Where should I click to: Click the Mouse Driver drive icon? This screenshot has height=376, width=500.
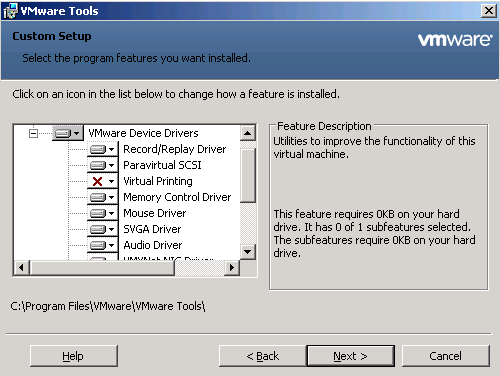click(x=98, y=213)
